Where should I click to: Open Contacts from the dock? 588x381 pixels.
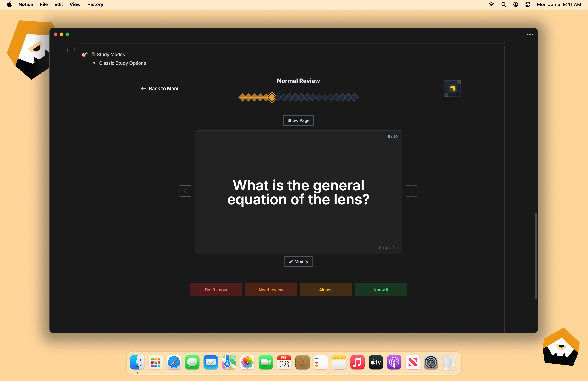point(302,362)
